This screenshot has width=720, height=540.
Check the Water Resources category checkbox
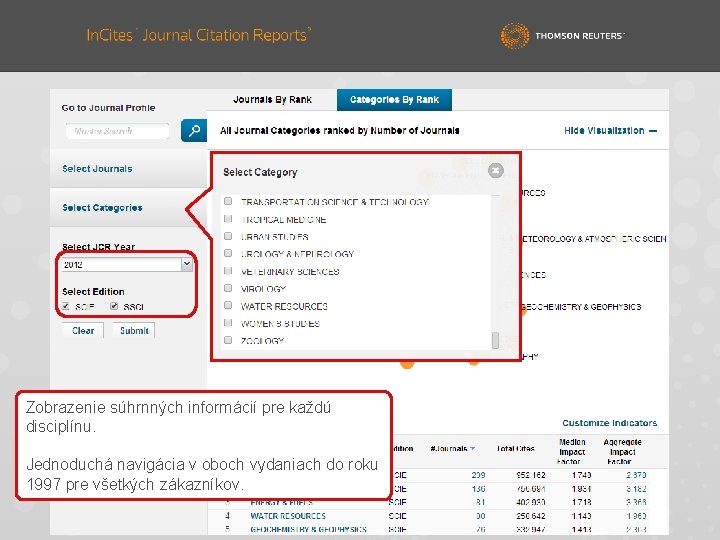coord(228,305)
